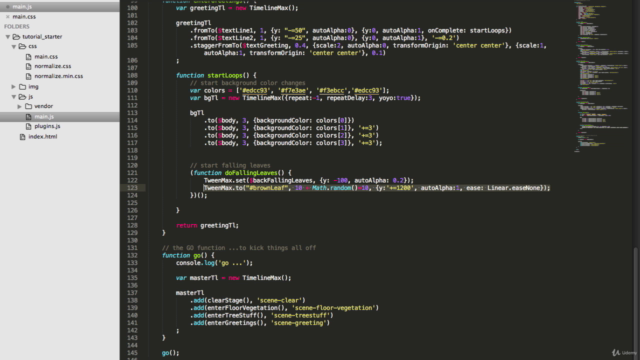The height and width of the screenshot is (360, 640).
Task: Click line number 123 in the gutter
Action: point(132,188)
